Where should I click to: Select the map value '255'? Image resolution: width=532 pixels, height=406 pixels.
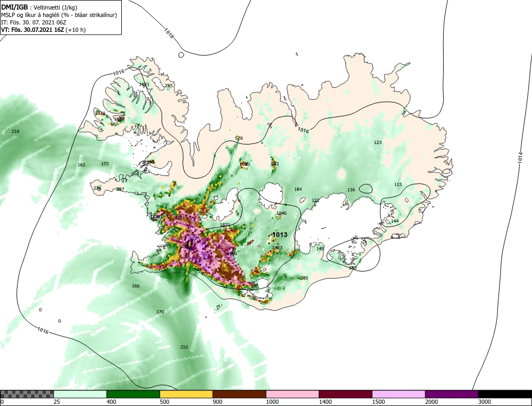click(169, 86)
